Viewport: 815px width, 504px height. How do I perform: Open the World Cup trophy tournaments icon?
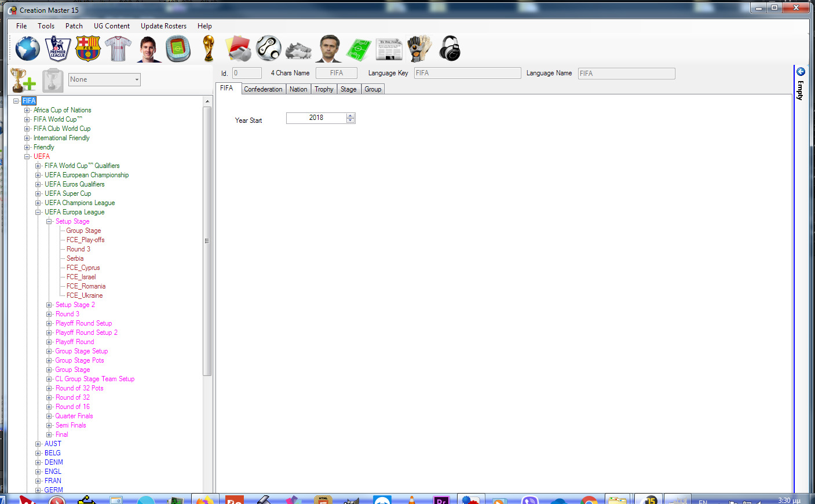[209, 49]
